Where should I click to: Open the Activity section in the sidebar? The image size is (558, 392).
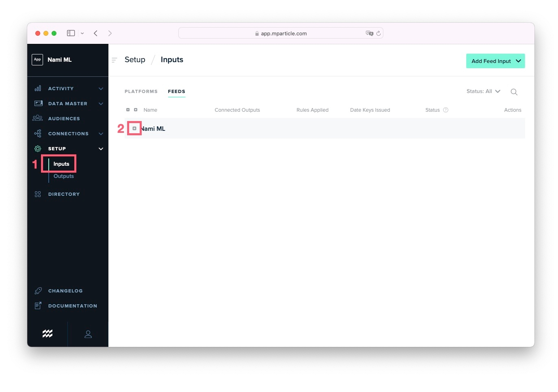61,89
